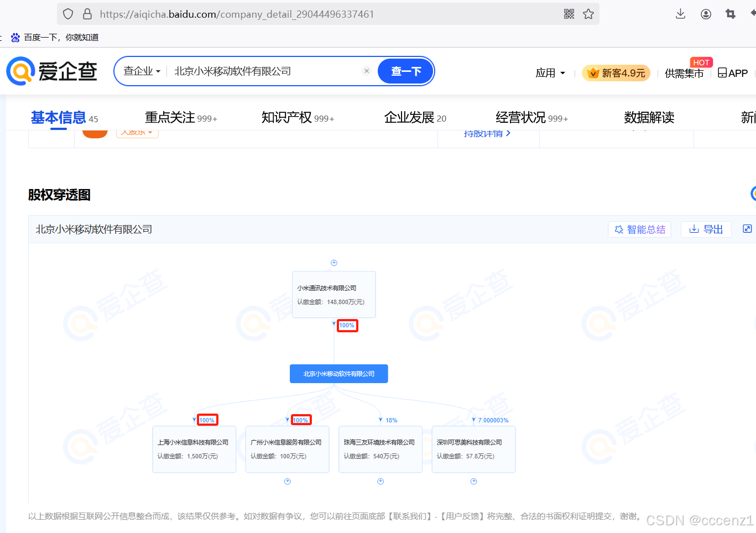Click the 新客4.9元 promotion badge

tap(616, 73)
